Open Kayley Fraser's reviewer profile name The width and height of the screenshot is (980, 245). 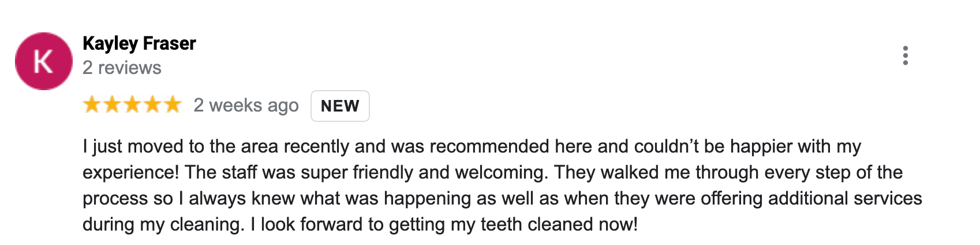click(139, 43)
